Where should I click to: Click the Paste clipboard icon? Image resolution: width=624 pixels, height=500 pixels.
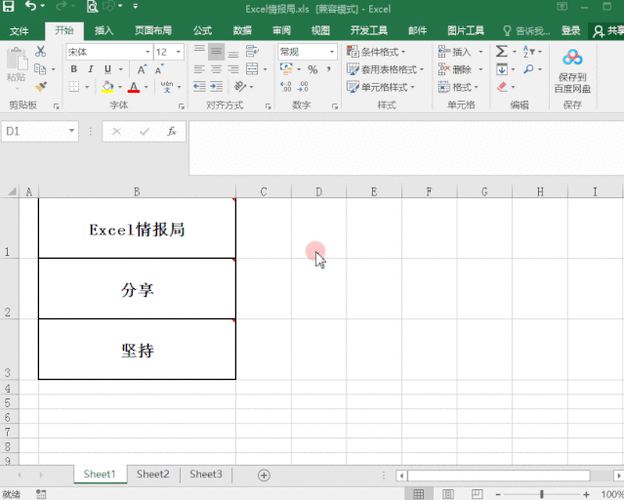coord(17,60)
